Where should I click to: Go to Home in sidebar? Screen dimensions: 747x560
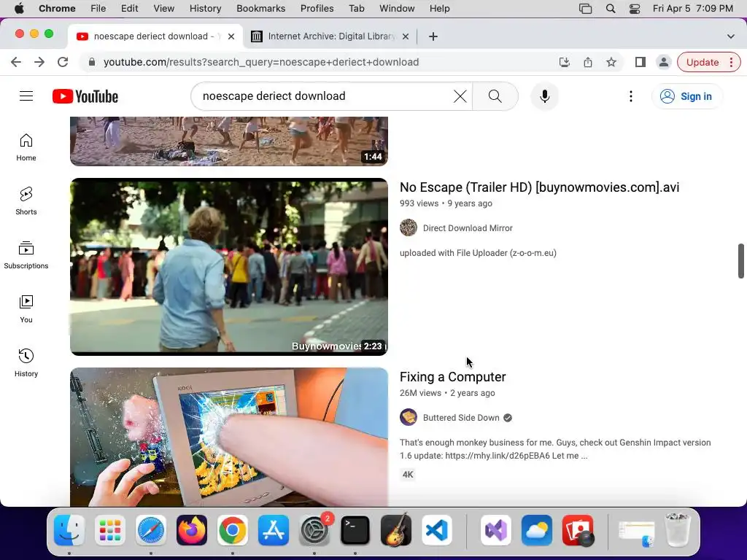point(26,147)
